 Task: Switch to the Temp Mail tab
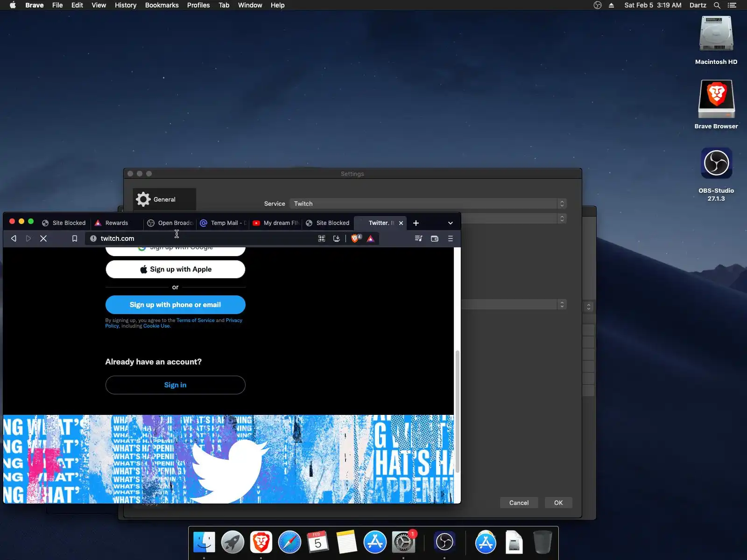[223, 223]
